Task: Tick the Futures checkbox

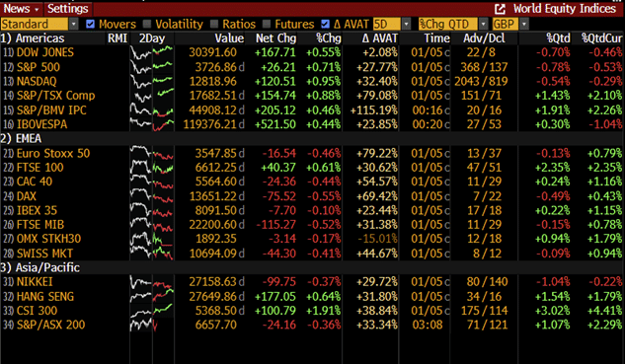Action: [267, 24]
